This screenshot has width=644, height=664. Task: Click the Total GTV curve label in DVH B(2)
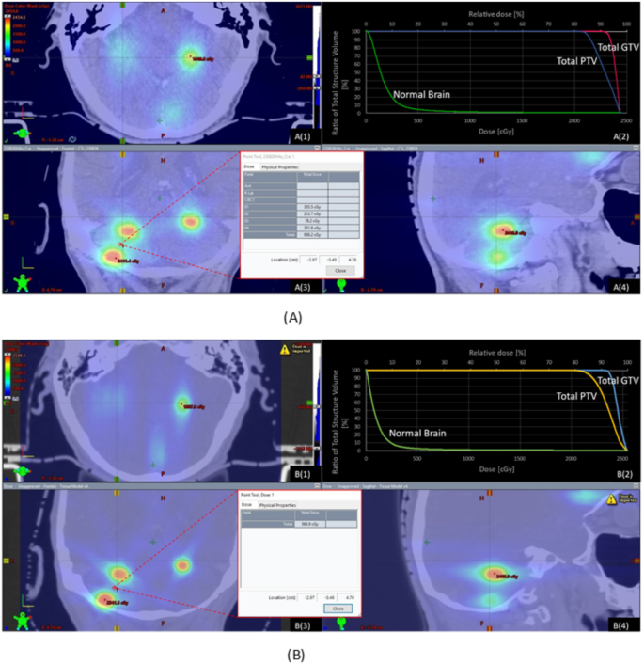coord(618,381)
